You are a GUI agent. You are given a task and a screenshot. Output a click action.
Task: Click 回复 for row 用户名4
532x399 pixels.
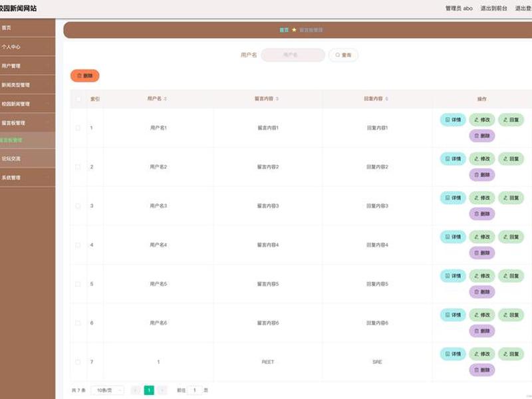[x=511, y=237]
